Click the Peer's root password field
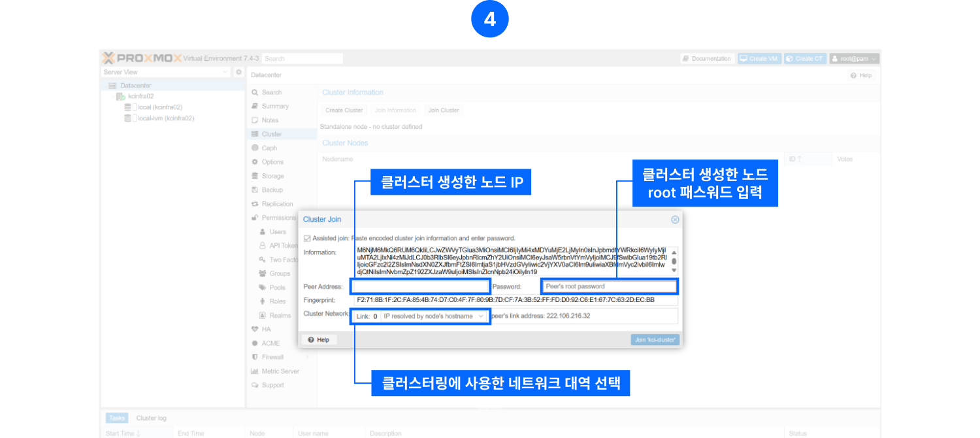The height and width of the screenshot is (438, 980). [x=609, y=286]
